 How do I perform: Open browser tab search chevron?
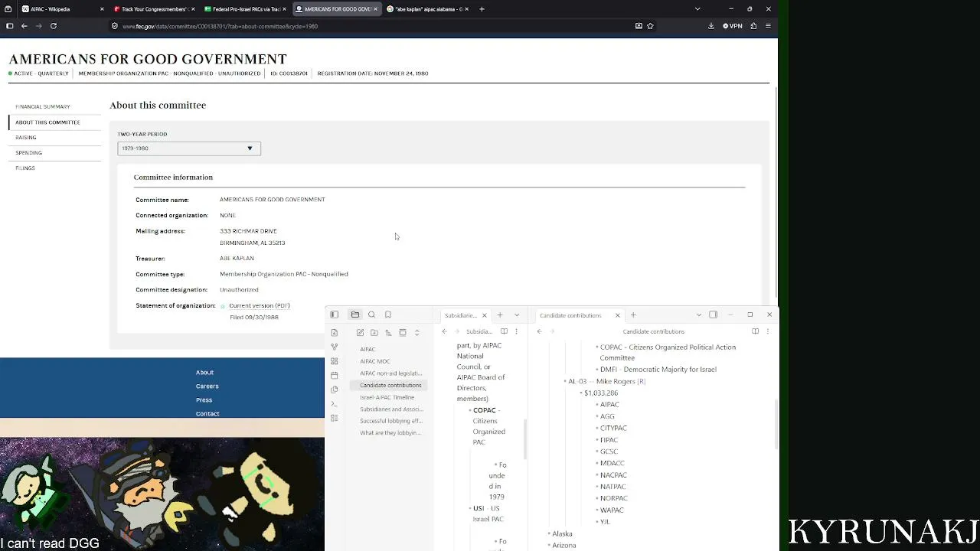pyautogui.click(x=697, y=9)
